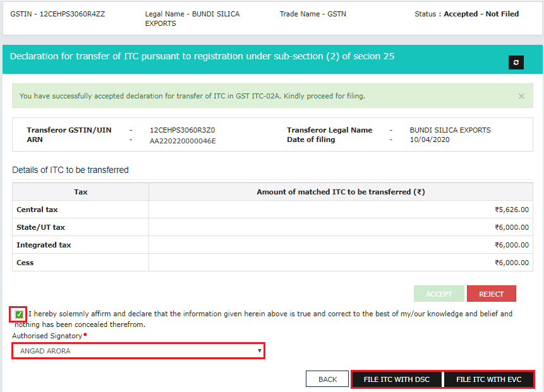Image resolution: width=544 pixels, height=392 pixels.
Task: Select the ARN value AA220220000046E
Action: tap(183, 141)
